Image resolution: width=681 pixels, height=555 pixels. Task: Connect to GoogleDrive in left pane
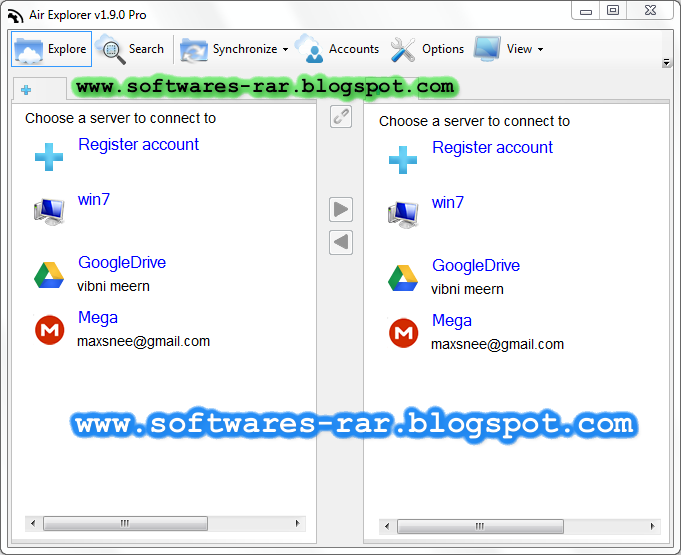122,262
